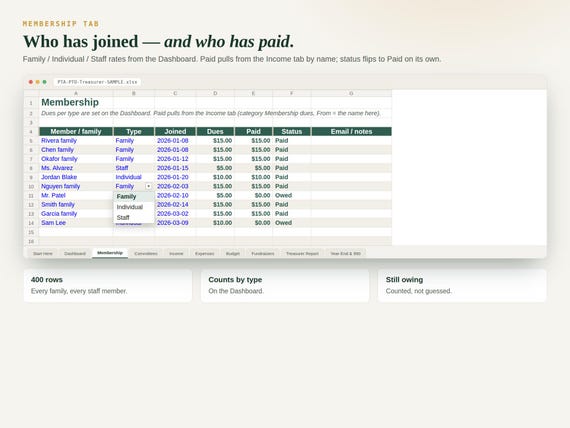Click the 400 rows feature card

[108, 285]
